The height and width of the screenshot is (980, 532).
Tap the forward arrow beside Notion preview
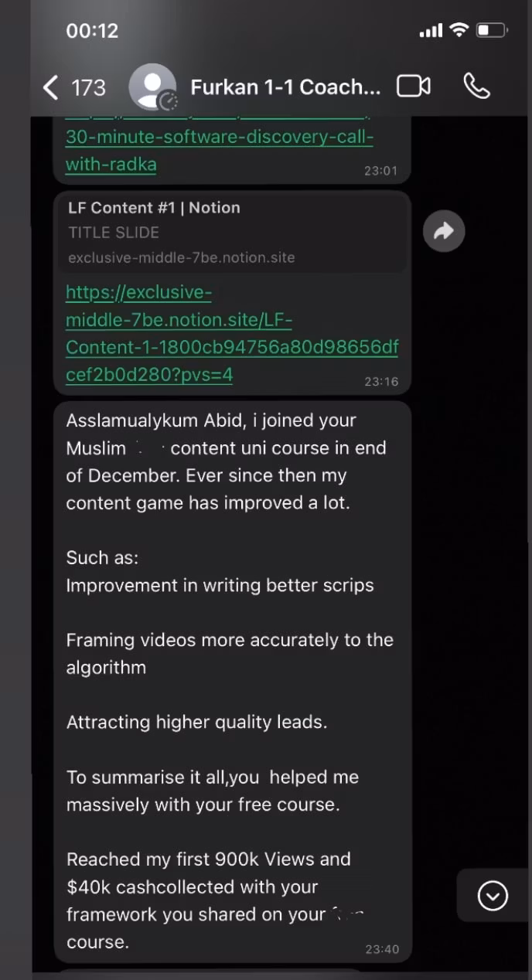point(444,230)
